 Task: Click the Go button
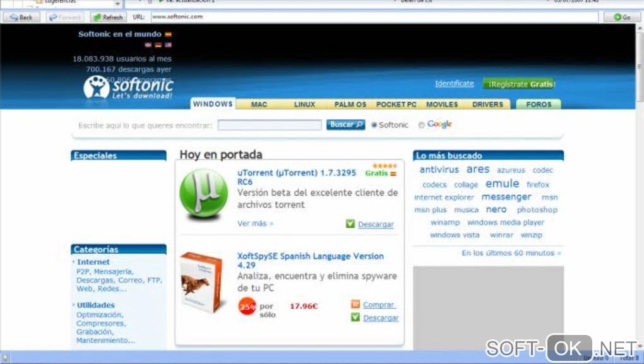point(622,17)
